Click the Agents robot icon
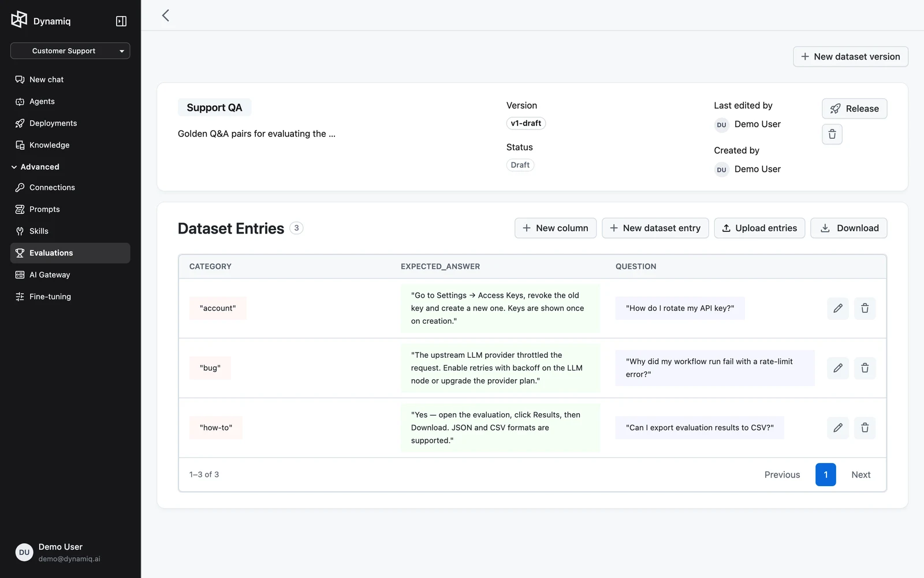The height and width of the screenshot is (578, 924). [x=20, y=102]
